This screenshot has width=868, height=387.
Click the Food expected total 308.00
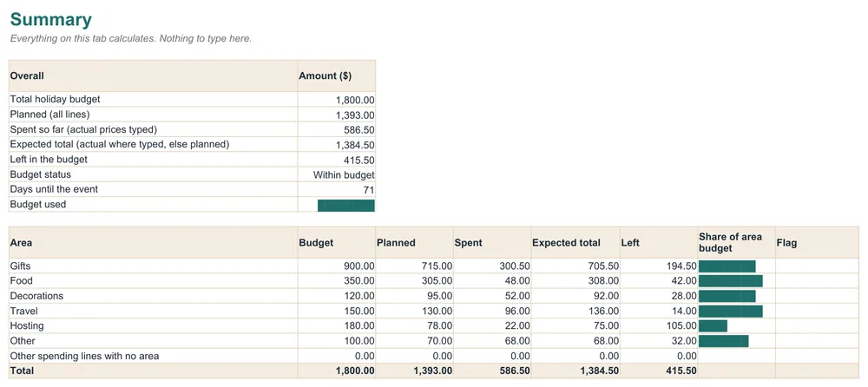coord(603,281)
